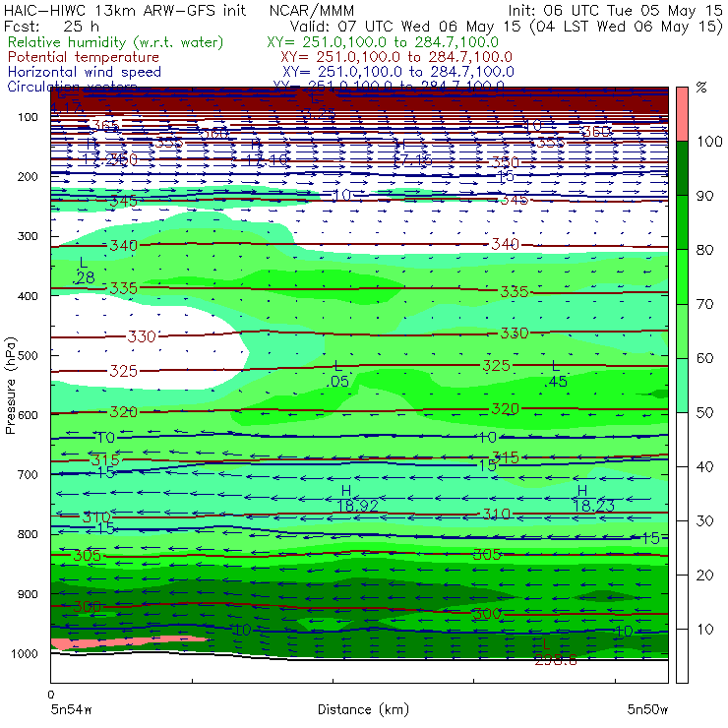Click the colorbar '100' tick label
The height and width of the screenshot is (728, 728).
pos(709,141)
